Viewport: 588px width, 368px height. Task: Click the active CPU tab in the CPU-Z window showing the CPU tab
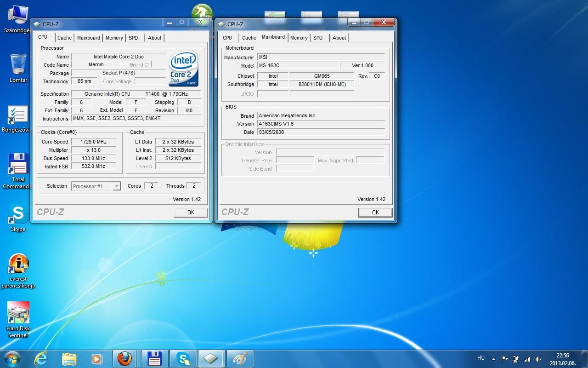(43, 37)
